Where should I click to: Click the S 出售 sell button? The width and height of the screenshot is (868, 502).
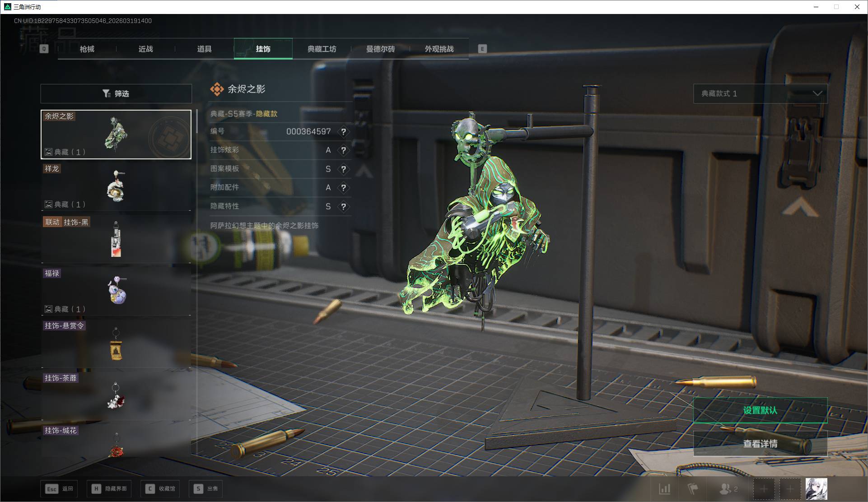click(x=206, y=488)
